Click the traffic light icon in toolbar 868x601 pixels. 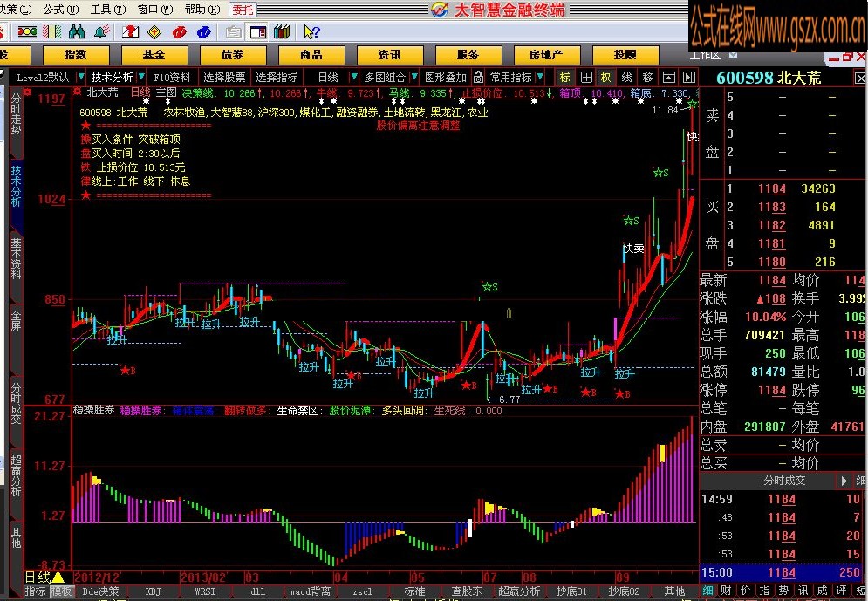pyautogui.click(x=27, y=32)
